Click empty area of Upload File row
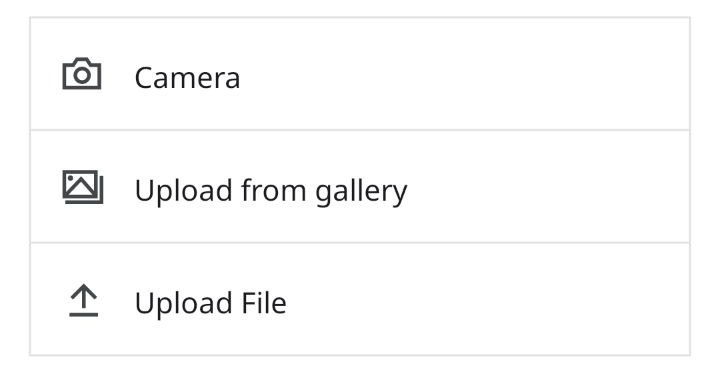The image size is (720, 373). click(487, 299)
